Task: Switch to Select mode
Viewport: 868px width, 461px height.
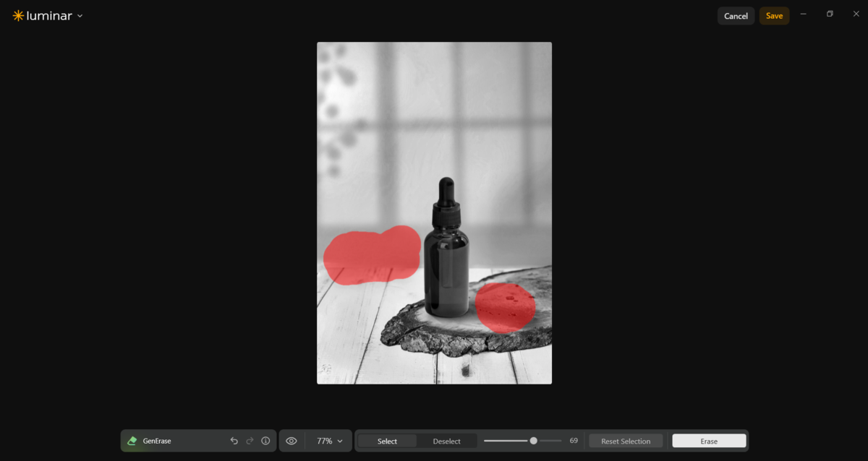Action: click(x=387, y=441)
